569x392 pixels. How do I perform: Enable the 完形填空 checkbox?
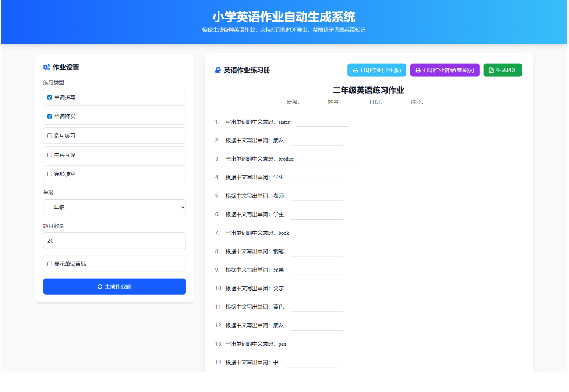pos(50,174)
